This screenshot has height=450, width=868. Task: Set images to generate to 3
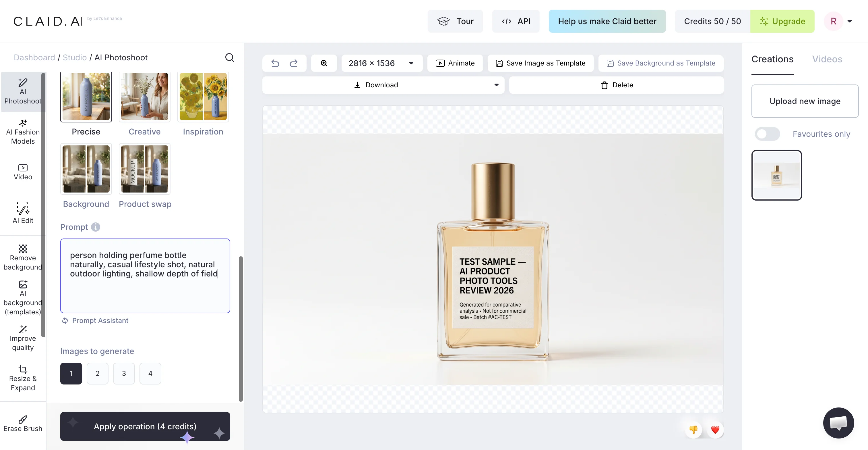pyautogui.click(x=124, y=373)
